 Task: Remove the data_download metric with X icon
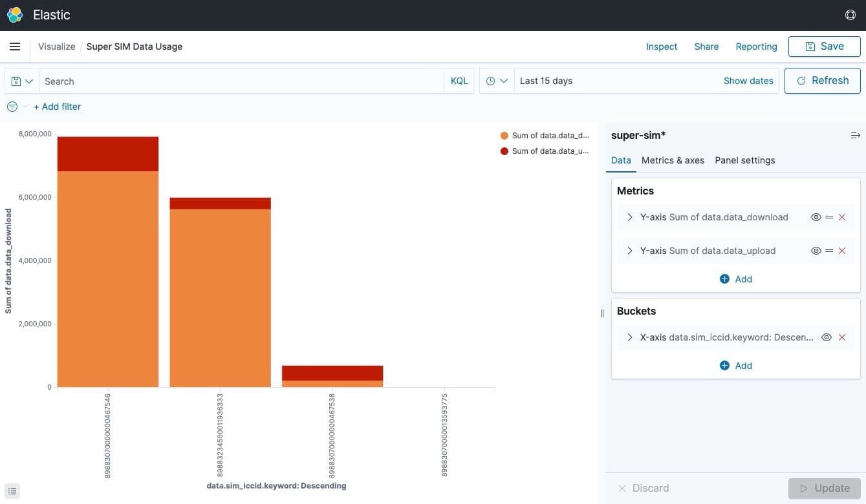[842, 217]
